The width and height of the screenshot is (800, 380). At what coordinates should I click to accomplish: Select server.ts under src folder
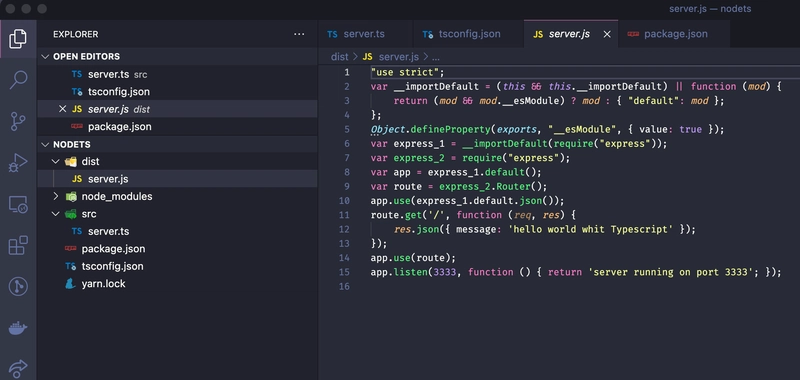(x=178, y=231)
